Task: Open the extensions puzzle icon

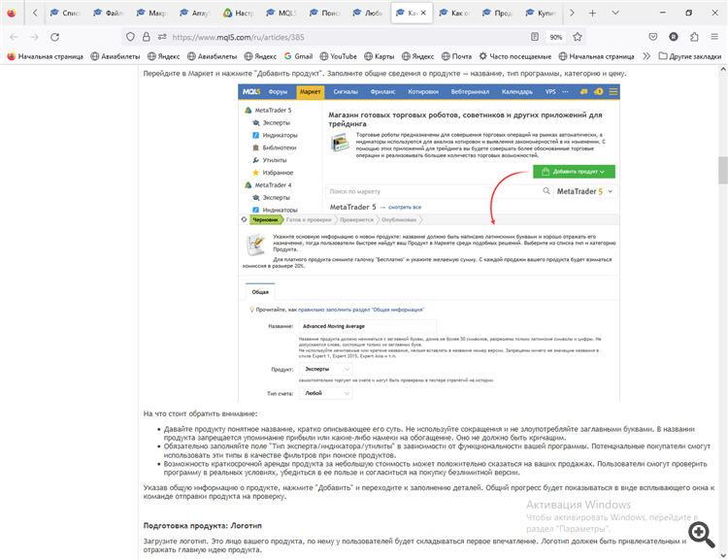Action: pyautogui.click(x=694, y=37)
